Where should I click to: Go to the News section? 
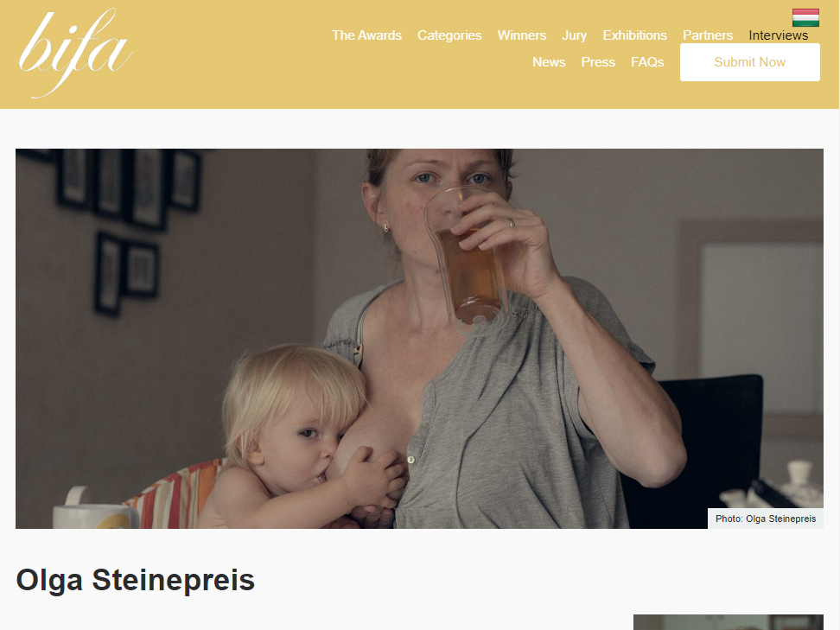[x=549, y=62]
